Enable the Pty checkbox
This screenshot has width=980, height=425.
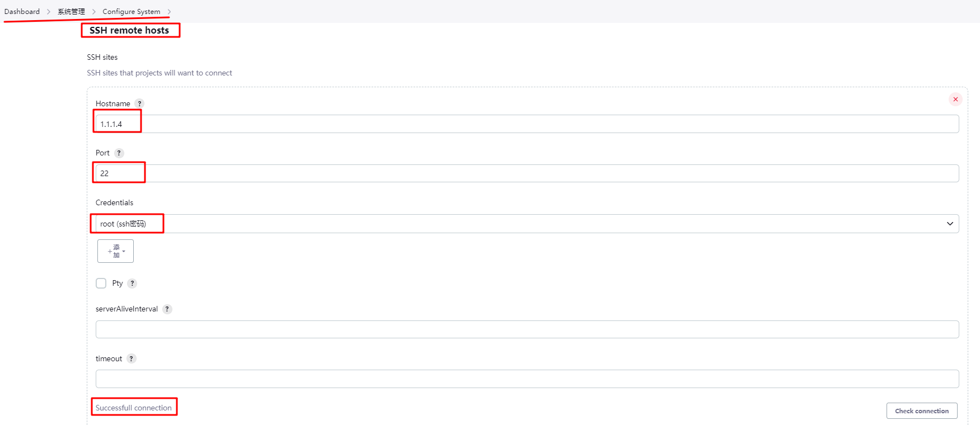click(x=101, y=284)
